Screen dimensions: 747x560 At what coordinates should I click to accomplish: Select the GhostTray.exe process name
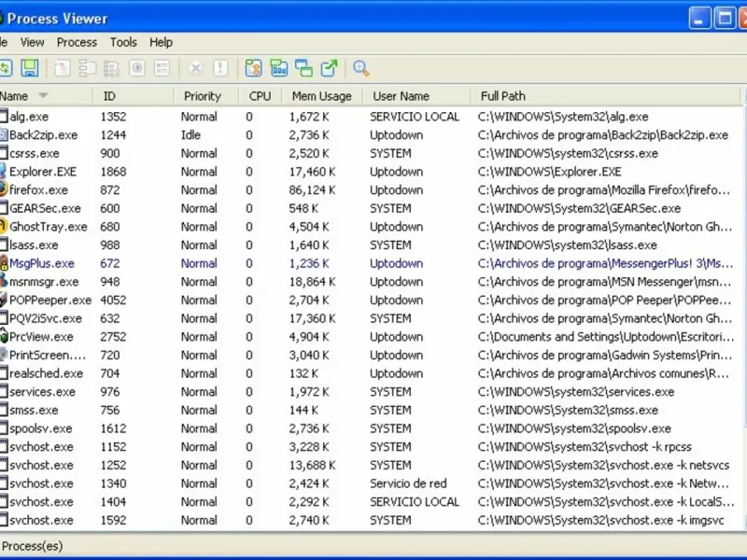pyautogui.click(x=49, y=227)
